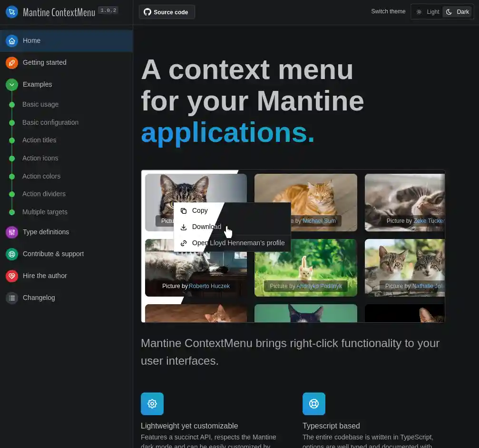The image size is (479, 448).
Task: Open Zeke Tucker's photographer link
Action: (x=428, y=220)
